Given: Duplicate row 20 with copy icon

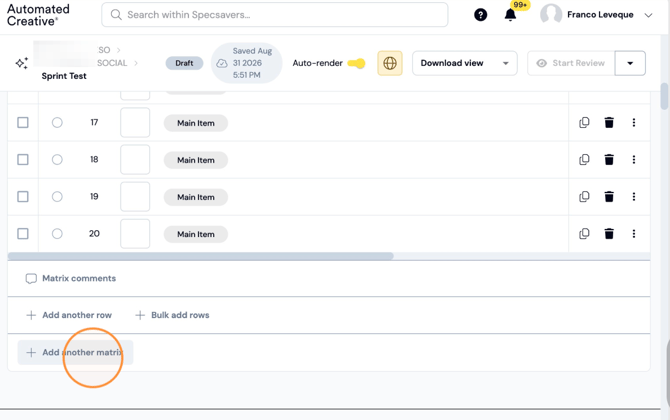Looking at the screenshot, I should [x=584, y=234].
